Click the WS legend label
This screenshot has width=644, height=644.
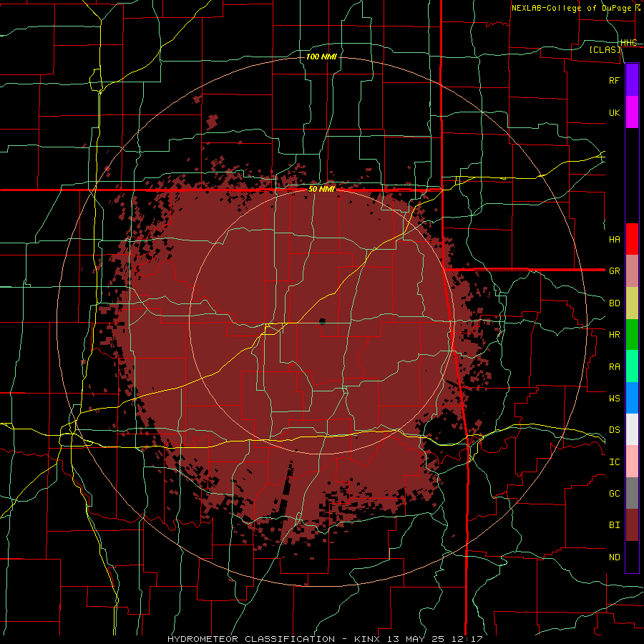(614, 398)
